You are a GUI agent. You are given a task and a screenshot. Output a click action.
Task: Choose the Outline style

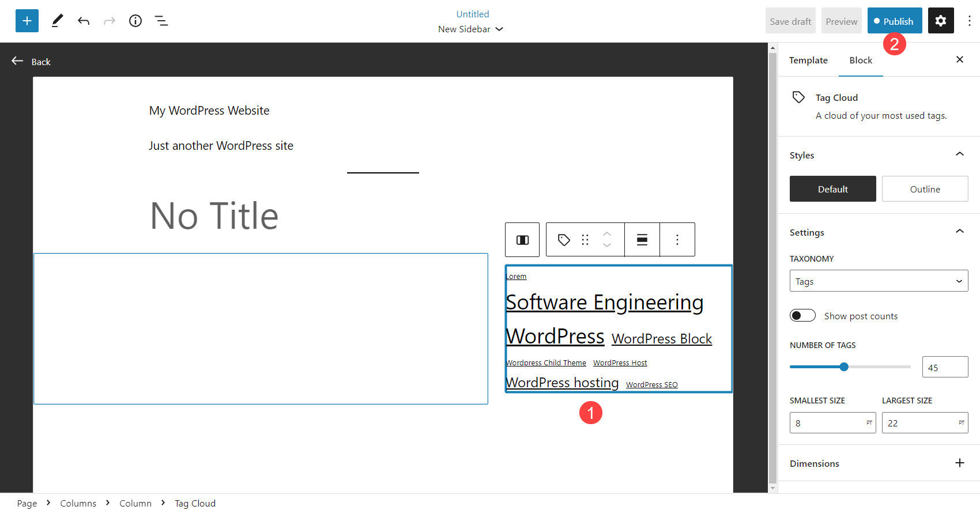tap(925, 189)
